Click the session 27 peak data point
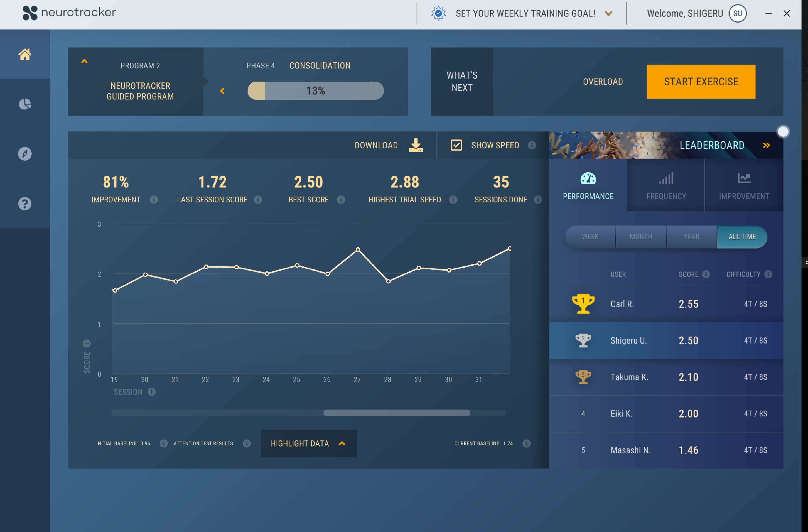The width and height of the screenshot is (808, 532). click(358, 249)
